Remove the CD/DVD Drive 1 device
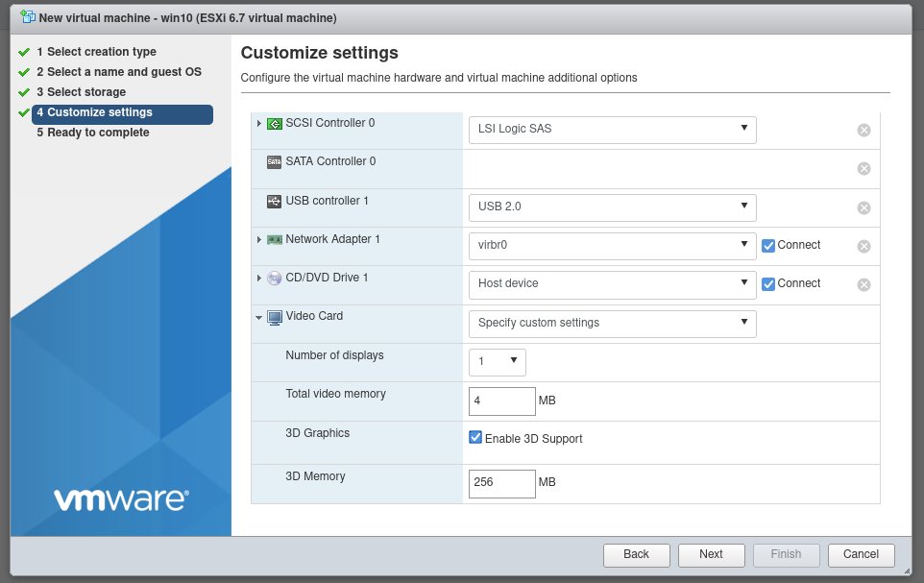This screenshot has width=924, height=583. [x=863, y=284]
